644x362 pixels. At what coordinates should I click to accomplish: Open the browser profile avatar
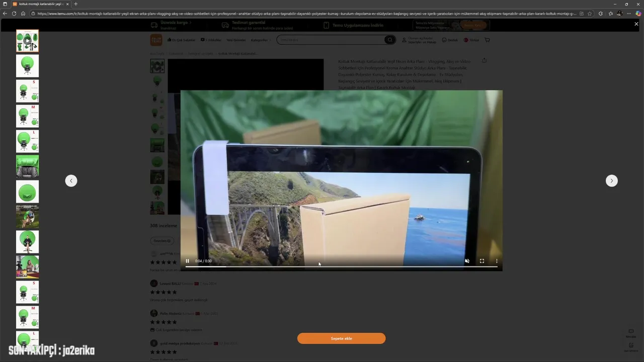click(x=619, y=14)
